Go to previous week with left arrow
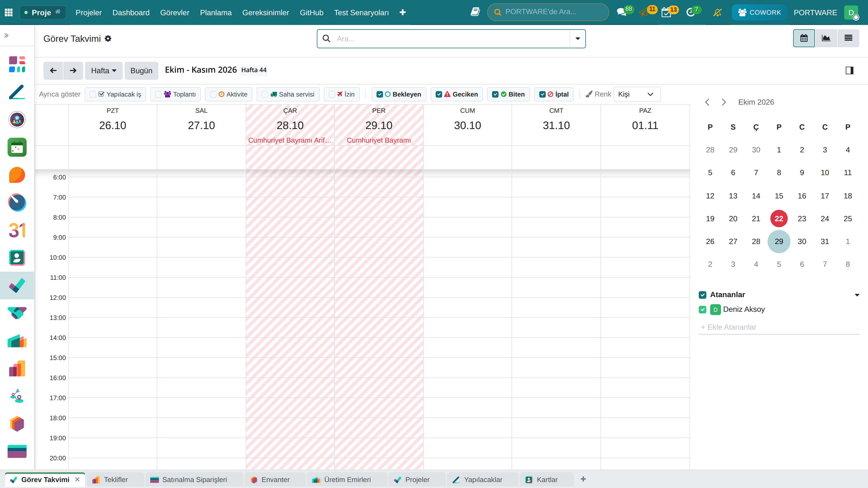Screen dimensions: 868x488 click(53, 70)
